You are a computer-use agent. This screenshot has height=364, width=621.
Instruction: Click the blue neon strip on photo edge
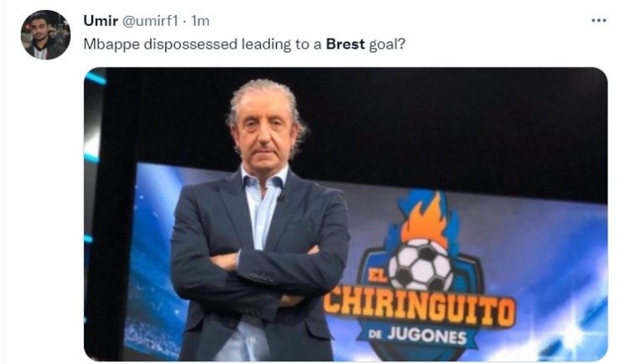[x=96, y=77]
